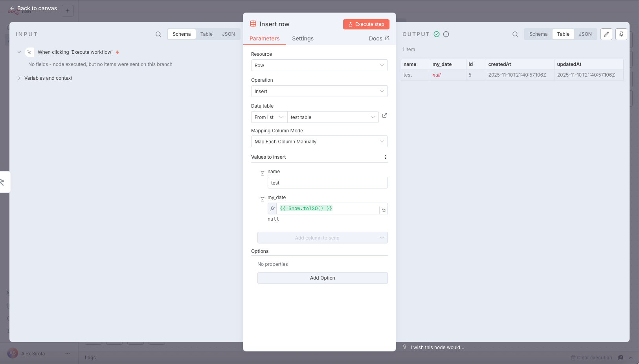Open the Mapping Column Mode dropdown

click(x=319, y=141)
